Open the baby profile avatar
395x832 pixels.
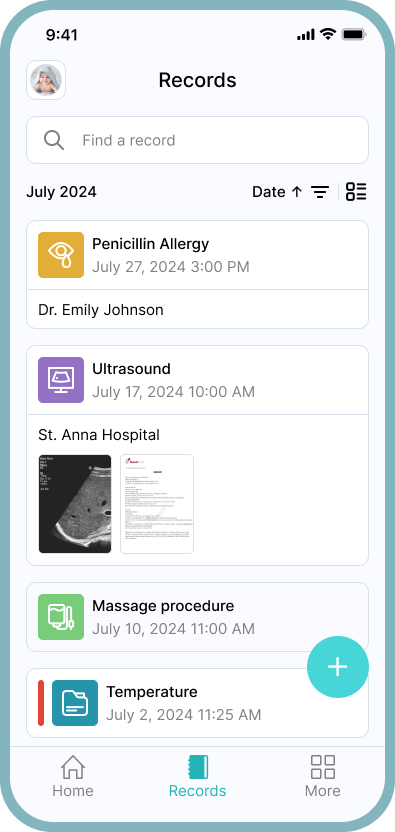(46, 80)
